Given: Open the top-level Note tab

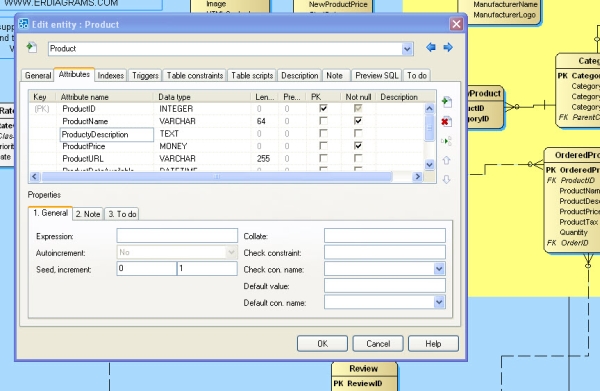Looking at the screenshot, I should coord(334,75).
